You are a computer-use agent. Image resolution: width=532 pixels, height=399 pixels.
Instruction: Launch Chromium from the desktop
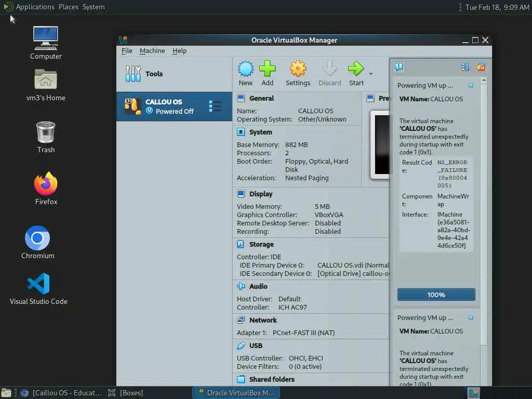click(x=37, y=243)
